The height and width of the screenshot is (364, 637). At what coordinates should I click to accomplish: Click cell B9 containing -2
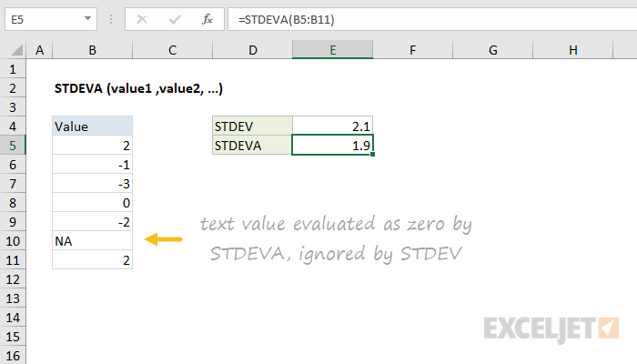[x=92, y=222]
